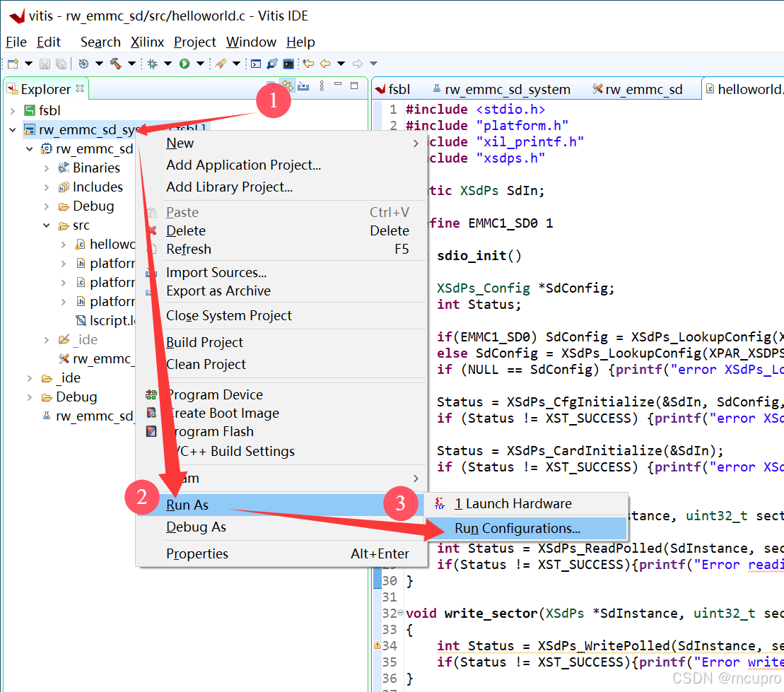
Task: Choose Close System Project menu entry
Action: 281,315
